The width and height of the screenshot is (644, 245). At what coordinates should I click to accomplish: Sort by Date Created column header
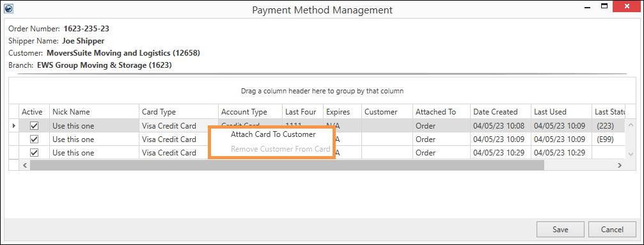pos(501,112)
